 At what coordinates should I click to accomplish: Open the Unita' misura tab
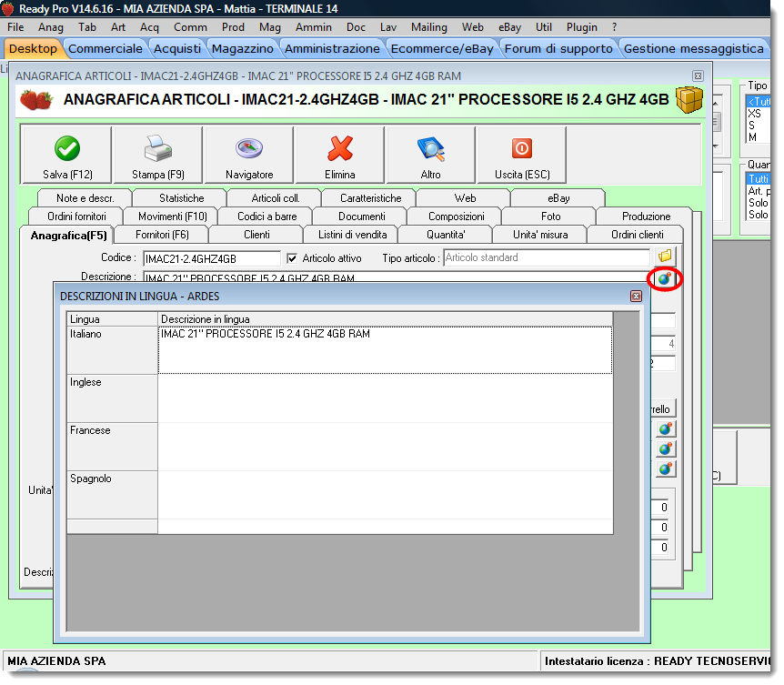coord(540,235)
